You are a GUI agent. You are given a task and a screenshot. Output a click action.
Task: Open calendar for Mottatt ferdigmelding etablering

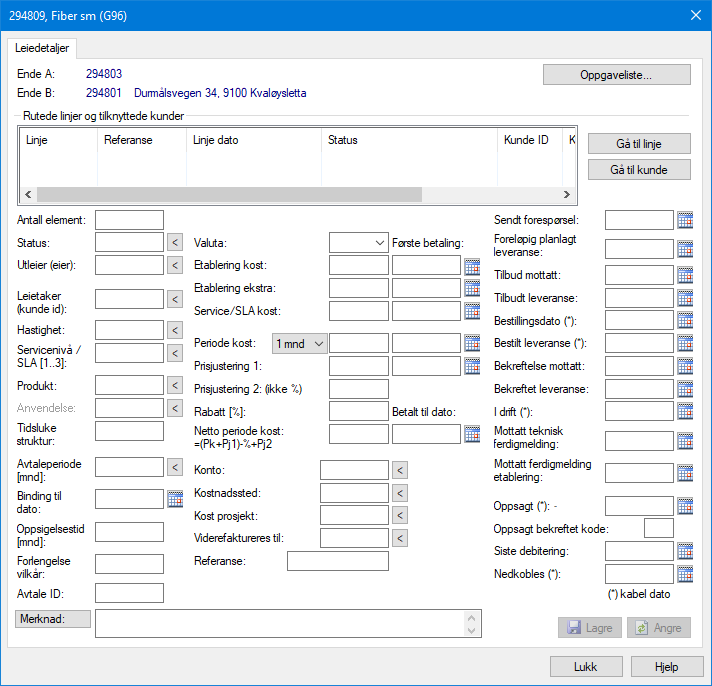point(685,473)
